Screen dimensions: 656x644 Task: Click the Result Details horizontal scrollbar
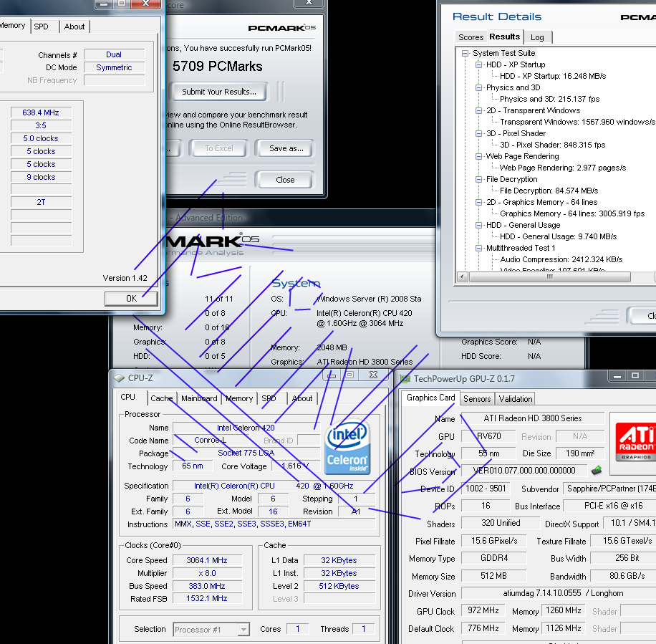click(550, 277)
